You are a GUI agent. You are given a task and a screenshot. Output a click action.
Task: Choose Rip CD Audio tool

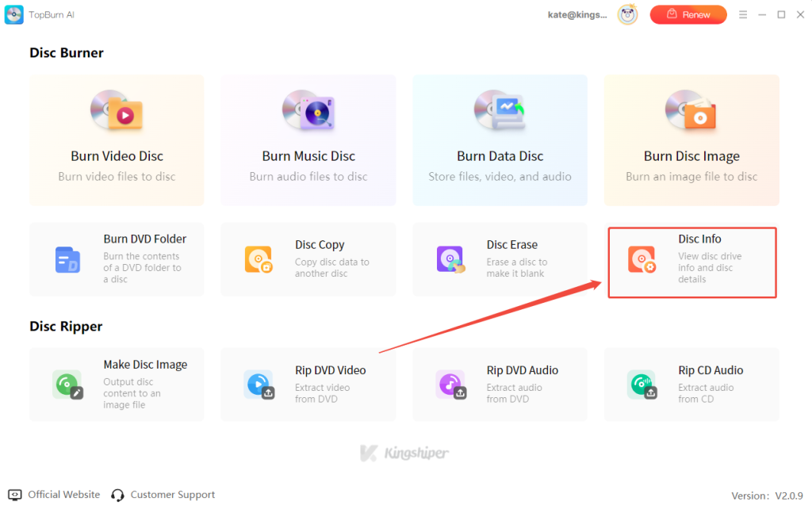pyautogui.click(x=691, y=384)
